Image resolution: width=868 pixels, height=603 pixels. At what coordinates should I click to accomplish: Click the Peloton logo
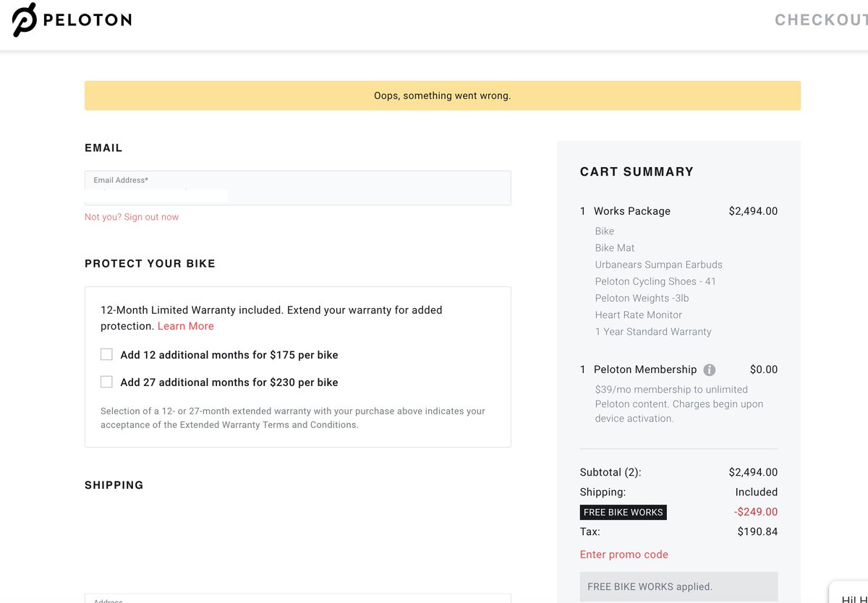72,20
